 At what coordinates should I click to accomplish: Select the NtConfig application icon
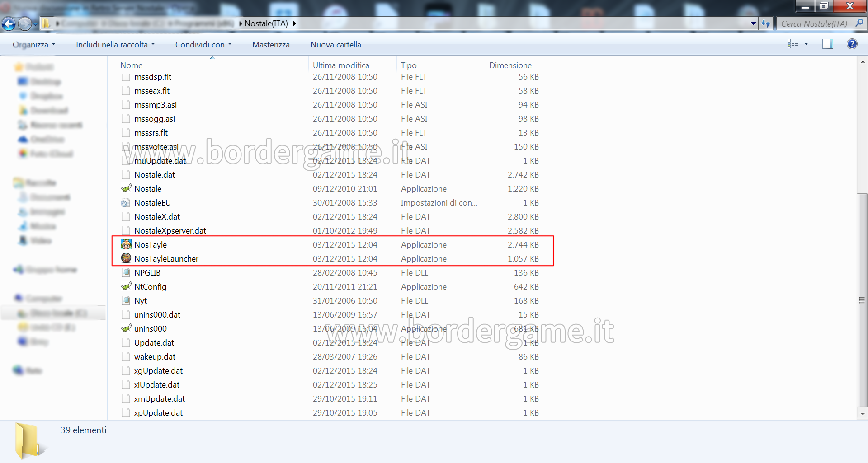tap(126, 286)
